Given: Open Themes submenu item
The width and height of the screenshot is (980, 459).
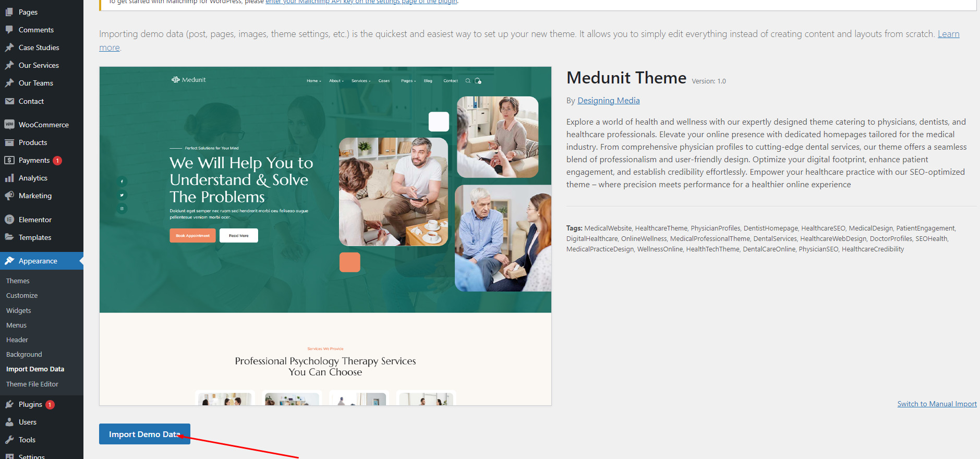Looking at the screenshot, I should 18,281.
